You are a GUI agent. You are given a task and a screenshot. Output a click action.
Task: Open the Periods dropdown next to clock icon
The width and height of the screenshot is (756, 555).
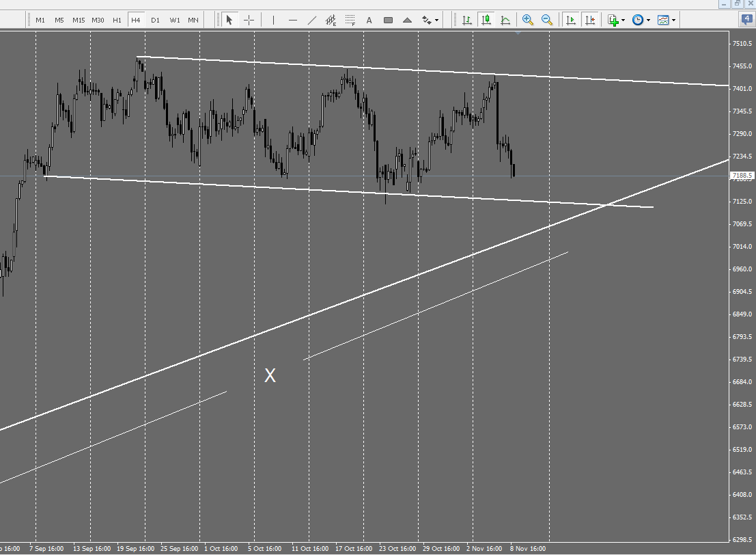pyautogui.click(x=647, y=20)
